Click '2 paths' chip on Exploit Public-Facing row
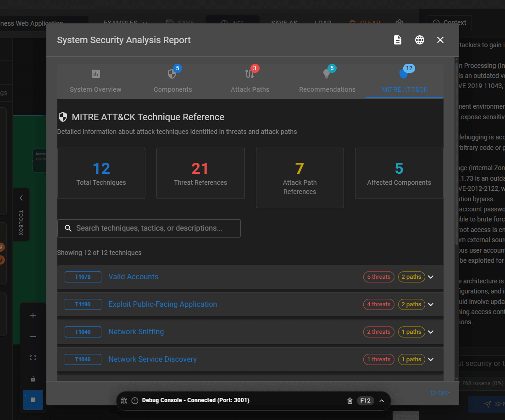The width and height of the screenshot is (505, 420). (411, 304)
